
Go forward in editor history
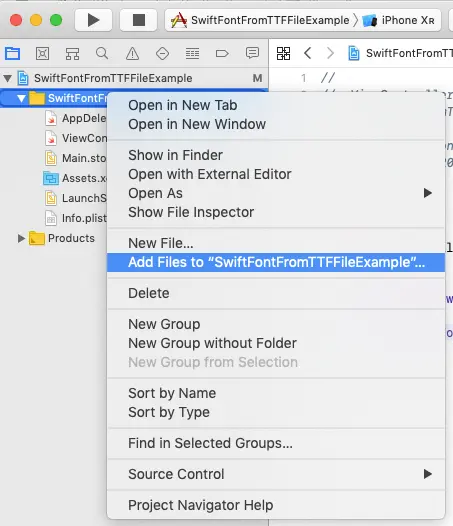coord(331,53)
